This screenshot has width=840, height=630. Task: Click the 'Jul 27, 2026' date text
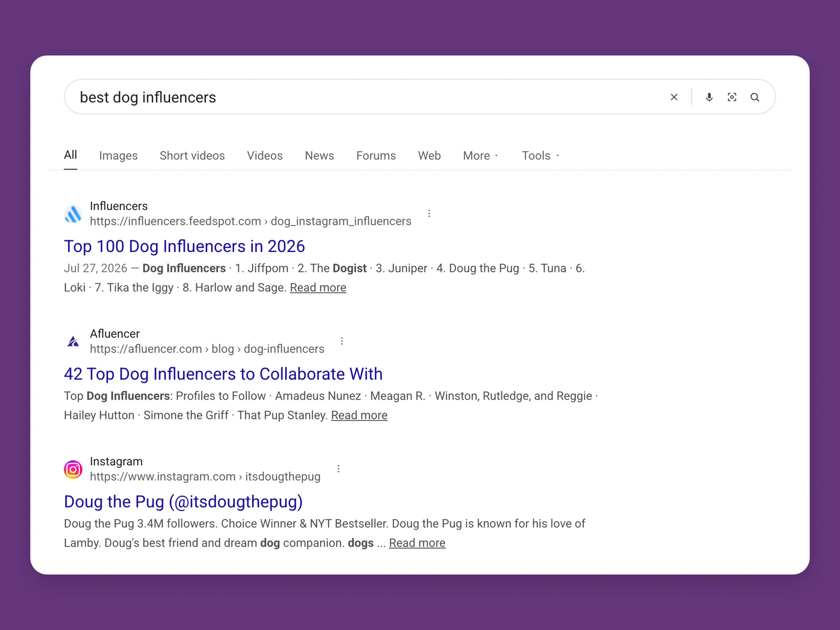click(x=96, y=268)
